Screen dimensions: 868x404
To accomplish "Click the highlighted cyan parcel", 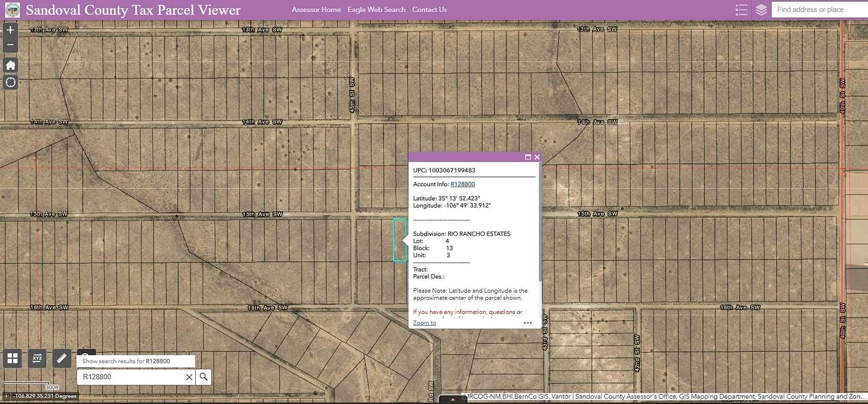I will (399, 240).
